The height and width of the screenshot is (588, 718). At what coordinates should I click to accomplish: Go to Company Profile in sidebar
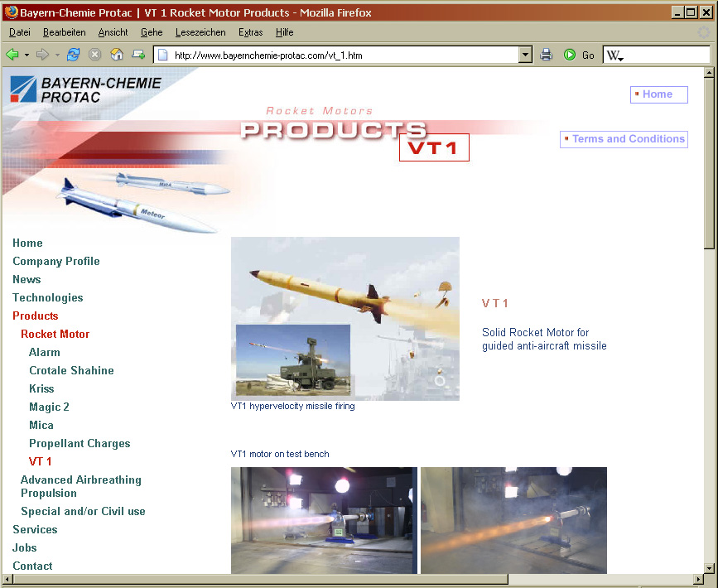(55, 261)
